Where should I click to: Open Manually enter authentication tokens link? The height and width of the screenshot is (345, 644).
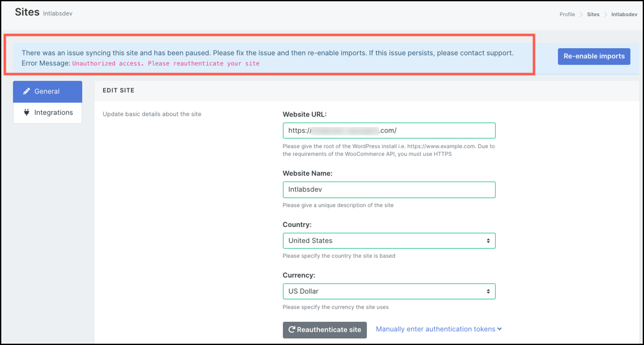coord(435,330)
